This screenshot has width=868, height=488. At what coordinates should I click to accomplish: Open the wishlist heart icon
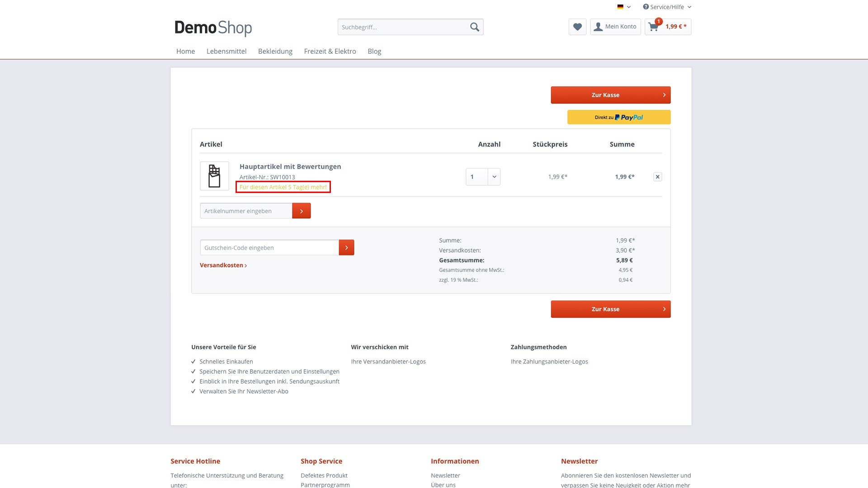tap(577, 27)
